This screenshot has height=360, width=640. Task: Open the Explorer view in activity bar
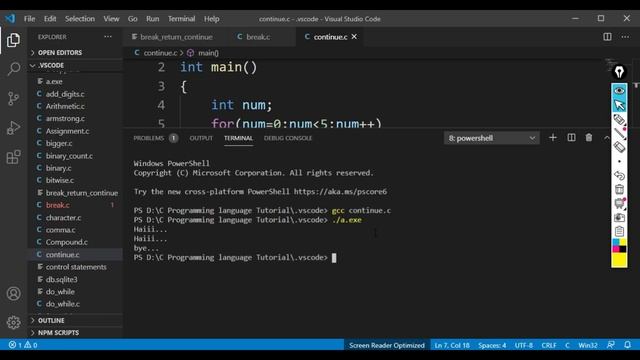[13, 40]
